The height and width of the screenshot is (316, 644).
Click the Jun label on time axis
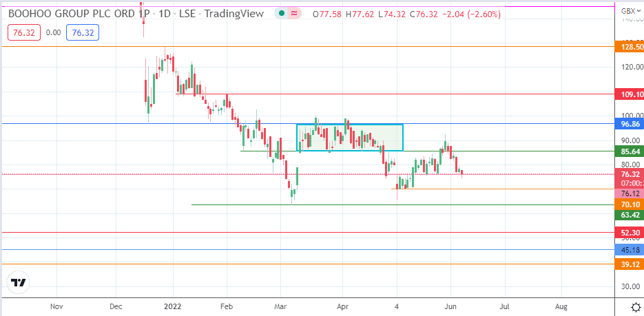[x=450, y=306]
